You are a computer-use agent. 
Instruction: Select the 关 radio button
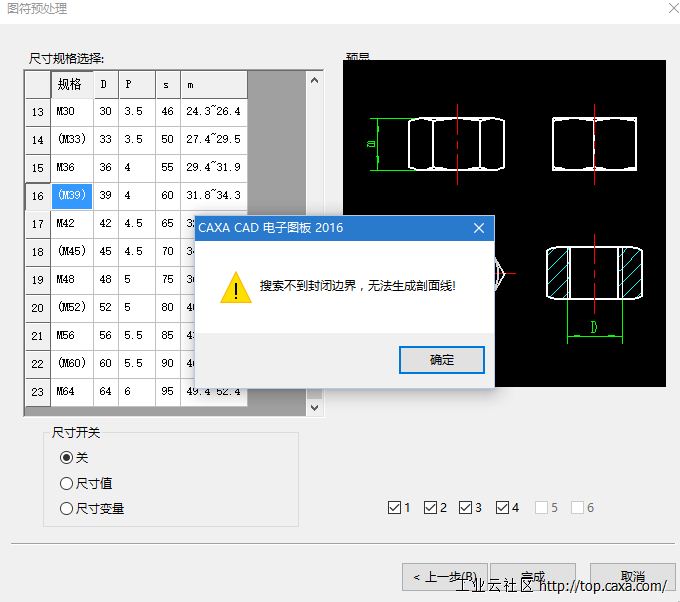click(67, 458)
